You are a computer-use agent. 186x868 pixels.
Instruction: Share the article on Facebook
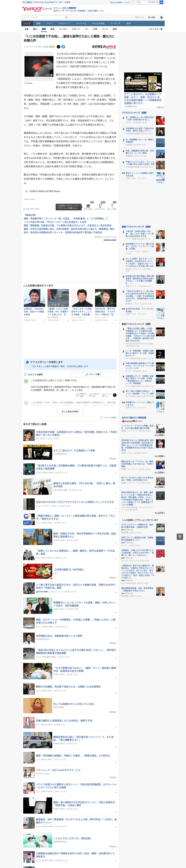click(x=63, y=47)
